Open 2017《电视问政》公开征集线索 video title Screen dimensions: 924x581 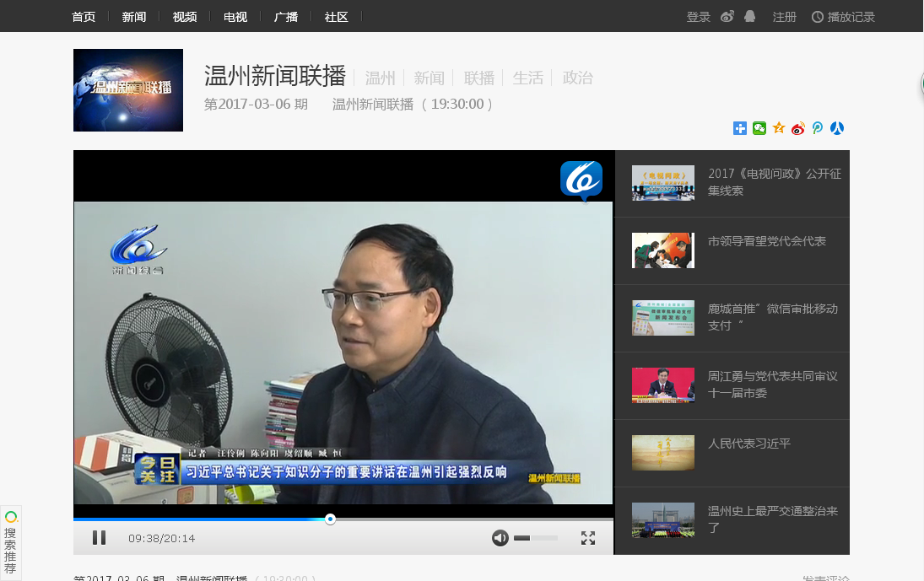coord(775,182)
